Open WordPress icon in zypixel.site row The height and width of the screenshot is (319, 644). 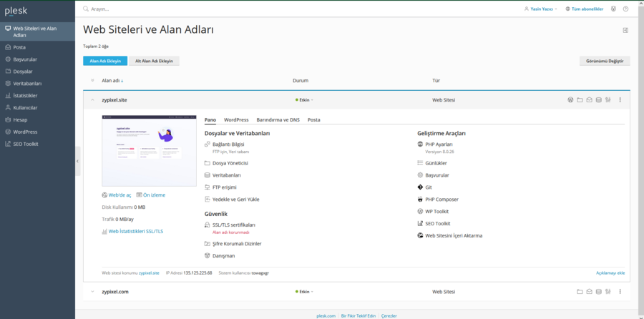click(570, 99)
